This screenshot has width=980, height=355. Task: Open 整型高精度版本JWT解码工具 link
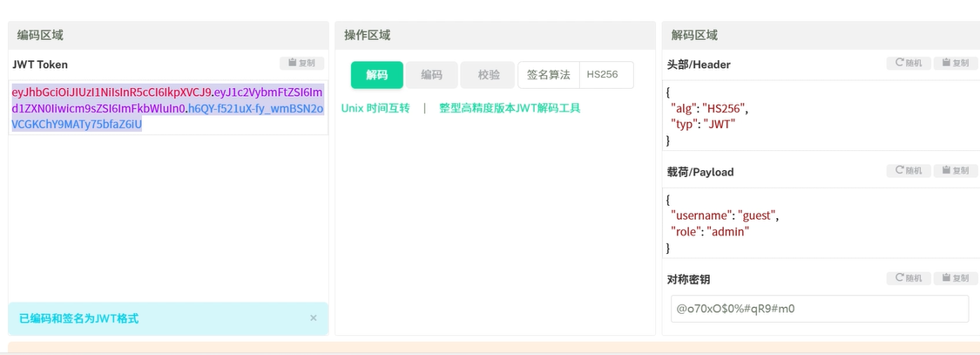[x=510, y=108]
